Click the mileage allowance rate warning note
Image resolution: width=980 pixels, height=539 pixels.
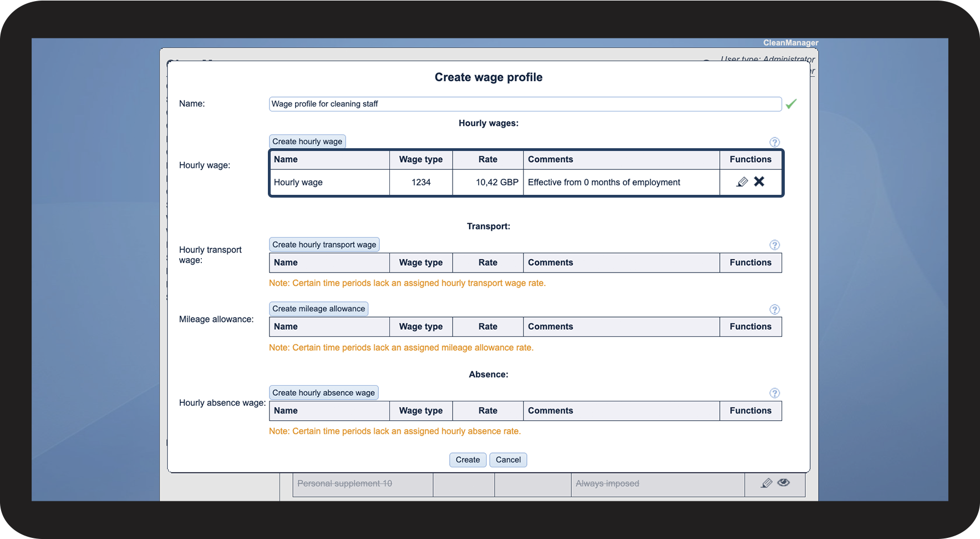tap(401, 347)
